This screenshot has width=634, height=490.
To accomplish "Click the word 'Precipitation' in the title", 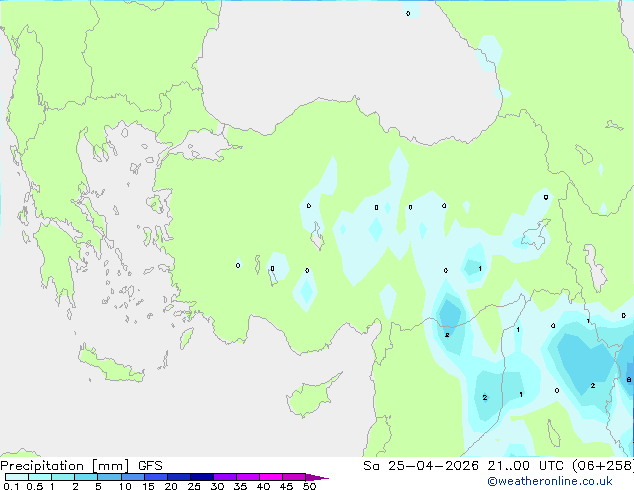I will coord(42,466).
